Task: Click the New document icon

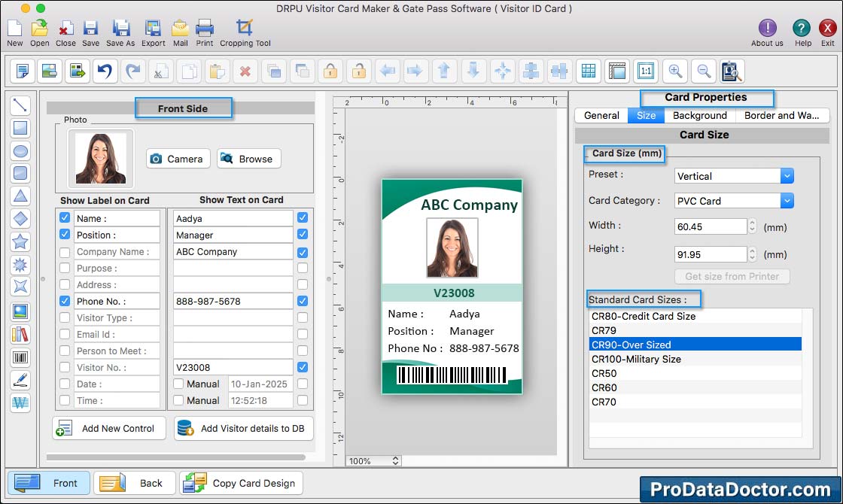Action: [x=14, y=28]
